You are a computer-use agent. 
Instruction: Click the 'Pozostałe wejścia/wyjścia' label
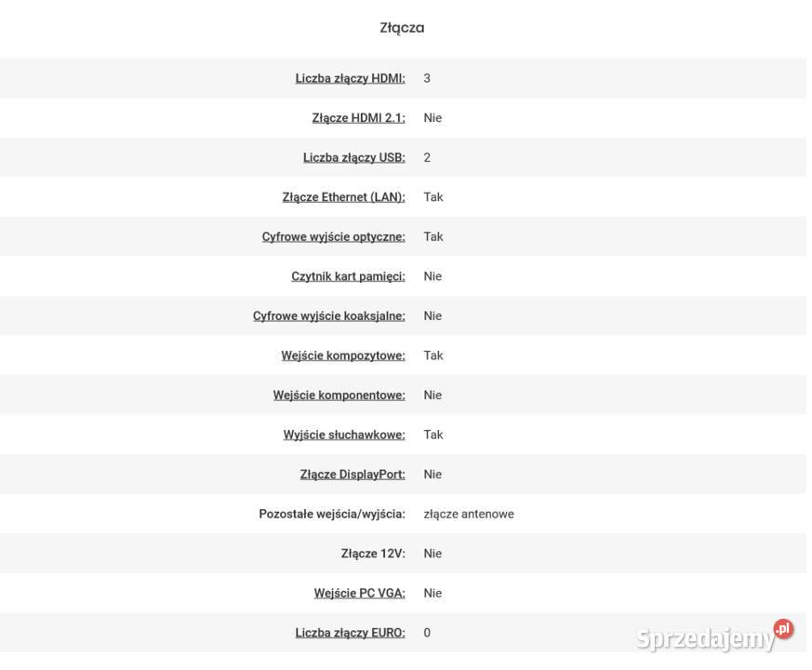[332, 514]
